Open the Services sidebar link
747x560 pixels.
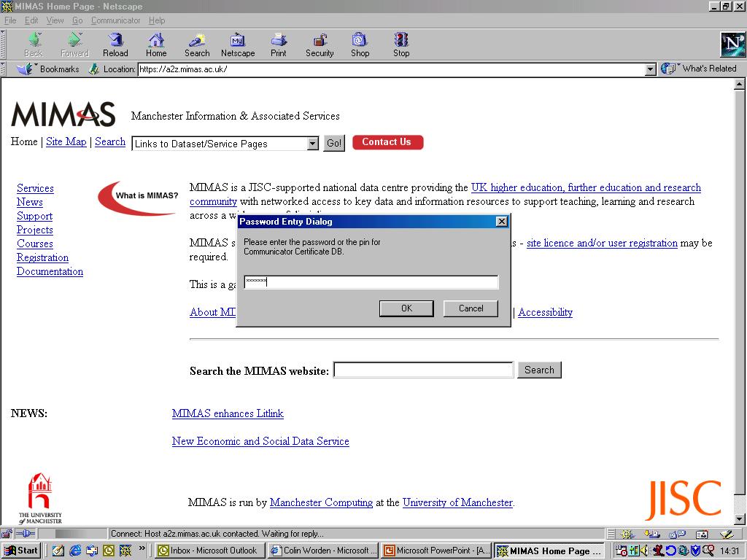[x=35, y=188]
